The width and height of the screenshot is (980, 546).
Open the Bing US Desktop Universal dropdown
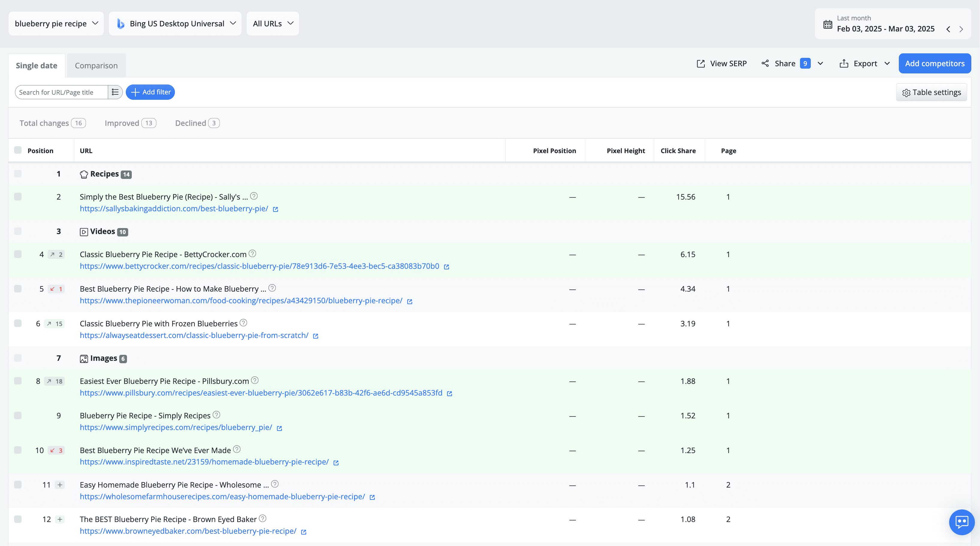click(x=175, y=24)
